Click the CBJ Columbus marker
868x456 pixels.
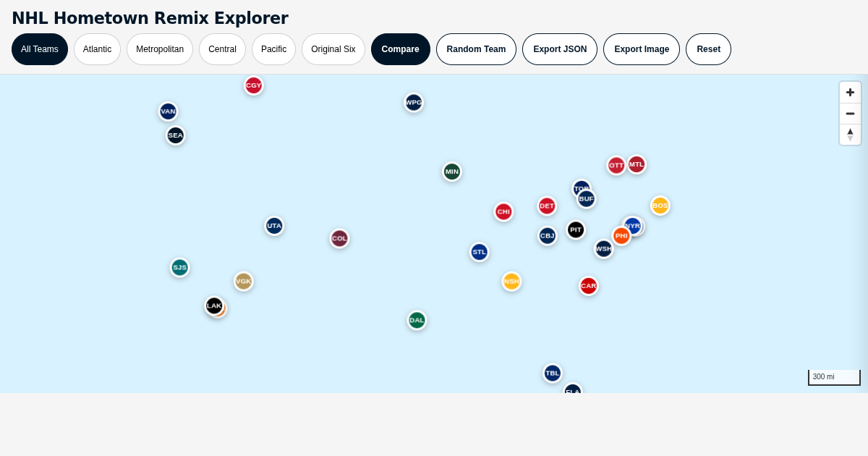click(547, 236)
